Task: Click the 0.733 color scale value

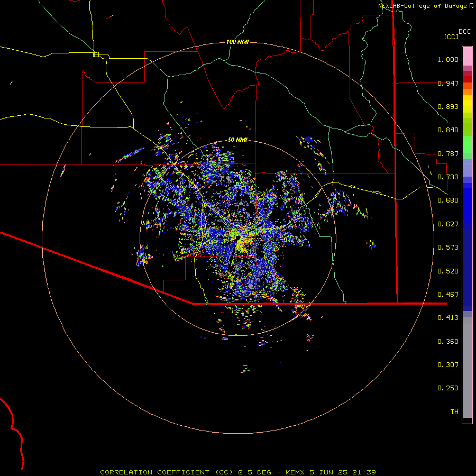Action: point(448,177)
